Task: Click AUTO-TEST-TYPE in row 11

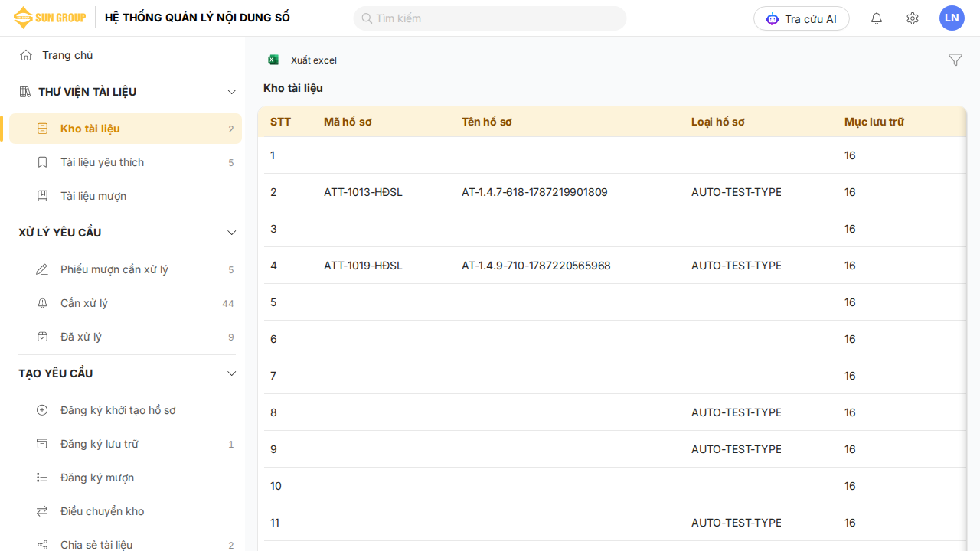Action: coord(737,523)
